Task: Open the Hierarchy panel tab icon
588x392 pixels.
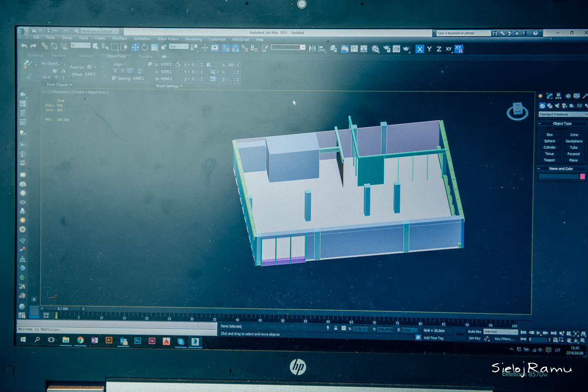Action: pos(558,96)
